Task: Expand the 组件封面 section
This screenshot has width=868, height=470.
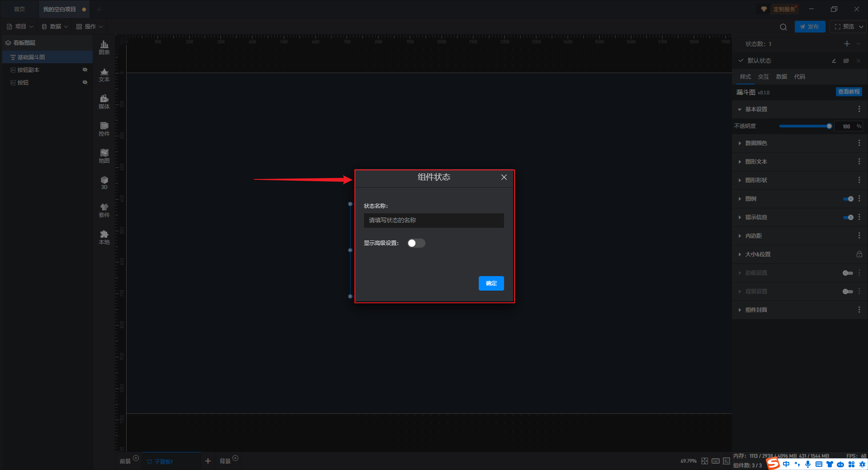Action: coord(740,310)
